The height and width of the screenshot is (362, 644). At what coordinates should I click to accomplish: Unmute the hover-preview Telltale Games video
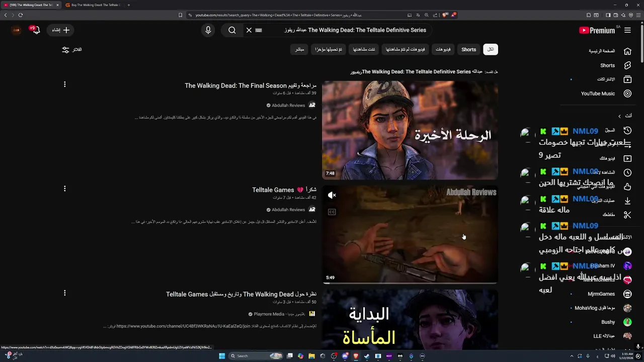[332, 195]
